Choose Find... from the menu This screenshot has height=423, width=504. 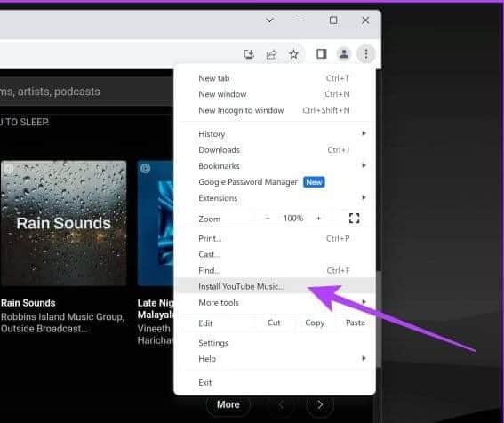(274, 271)
